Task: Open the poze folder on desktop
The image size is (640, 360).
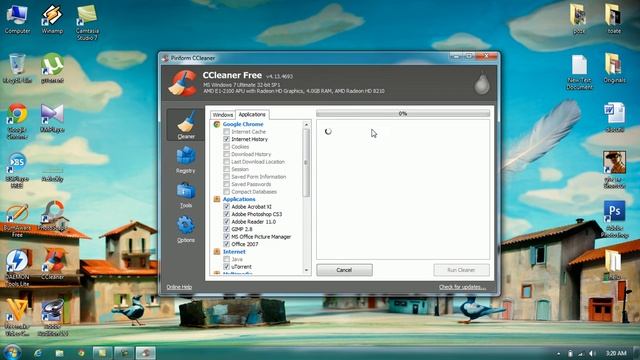Action: click(579, 19)
